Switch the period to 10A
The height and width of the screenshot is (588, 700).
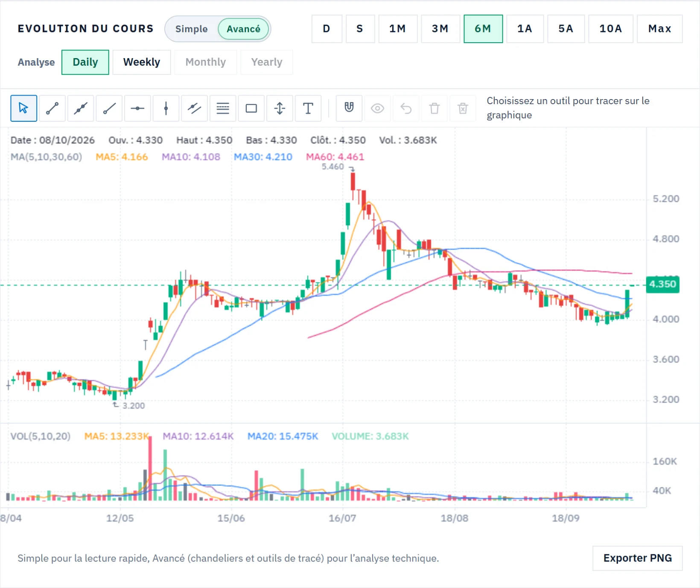pos(610,29)
